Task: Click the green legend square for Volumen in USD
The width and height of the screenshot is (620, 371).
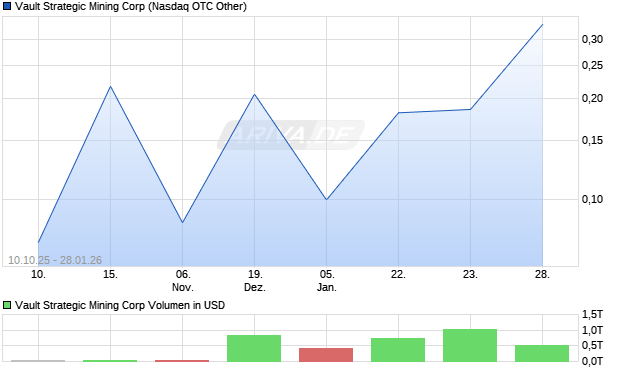Action: coord(7,305)
